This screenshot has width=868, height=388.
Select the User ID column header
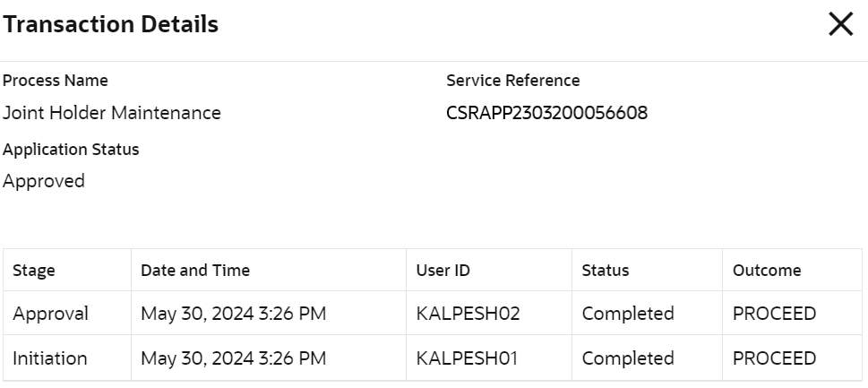click(443, 270)
